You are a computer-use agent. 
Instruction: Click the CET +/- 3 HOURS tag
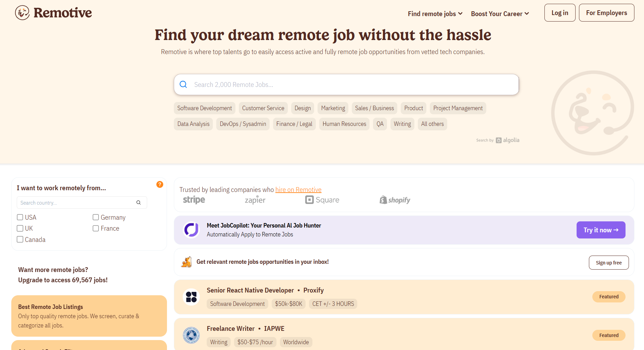333,304
